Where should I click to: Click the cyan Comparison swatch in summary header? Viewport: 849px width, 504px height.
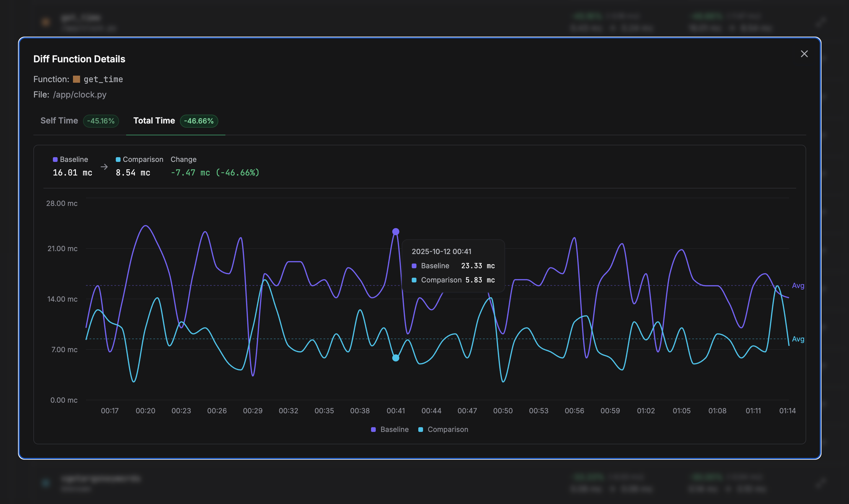[x=118, y=160]
